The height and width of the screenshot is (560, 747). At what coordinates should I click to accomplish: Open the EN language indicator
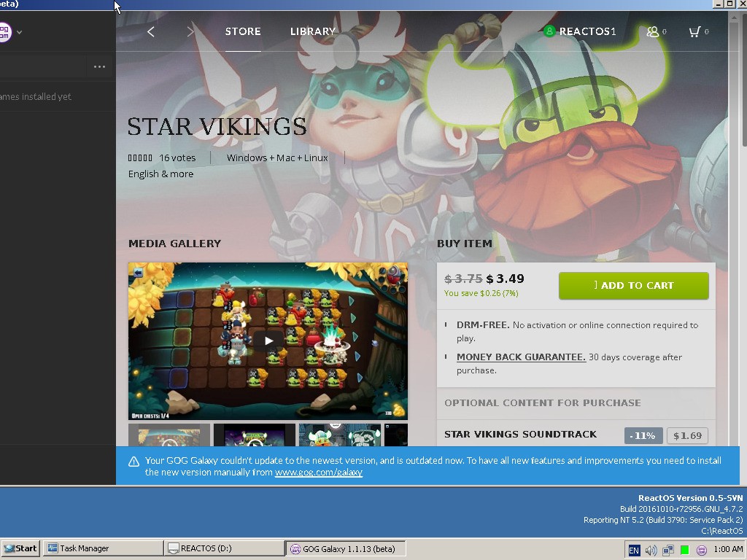pos(634,550)
